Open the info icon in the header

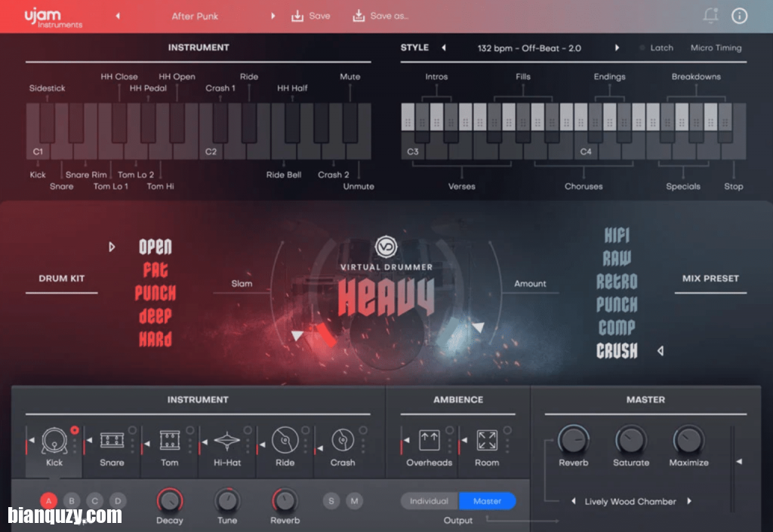click(740, 16)
